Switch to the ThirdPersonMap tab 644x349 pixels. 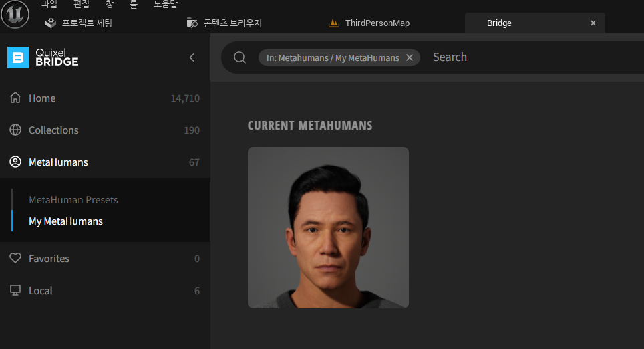(x=377, y=23)
